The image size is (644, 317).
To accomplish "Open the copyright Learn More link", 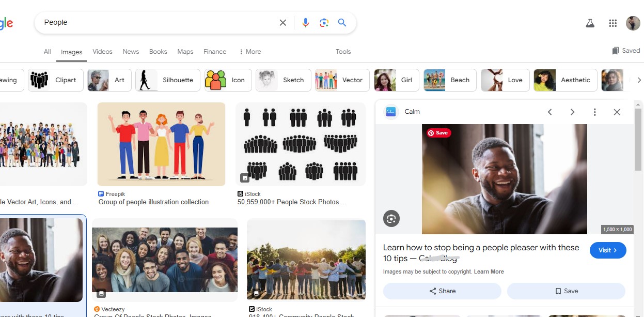I will click(489, 271).
